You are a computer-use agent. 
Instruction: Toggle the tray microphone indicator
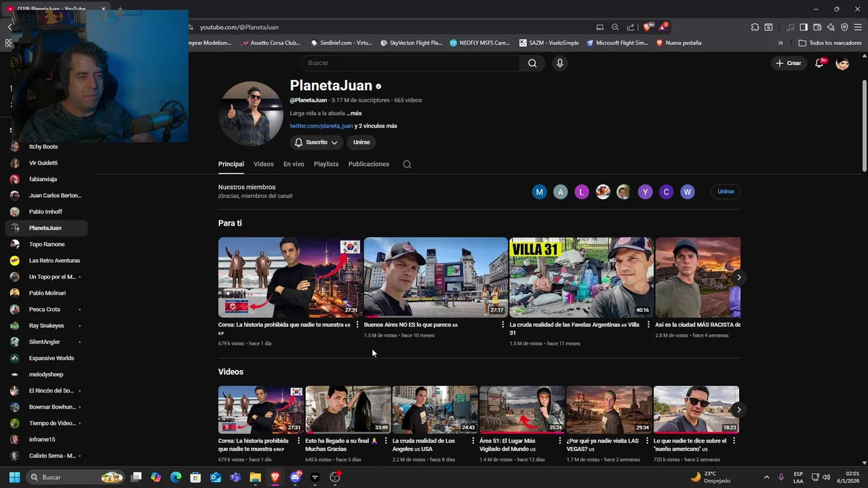(x=781, y=477)
